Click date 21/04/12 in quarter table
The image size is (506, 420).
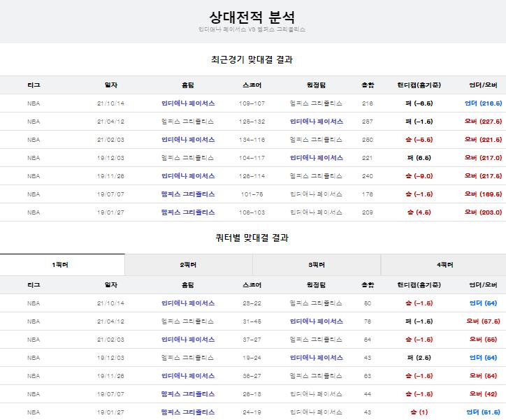point(110,321)
